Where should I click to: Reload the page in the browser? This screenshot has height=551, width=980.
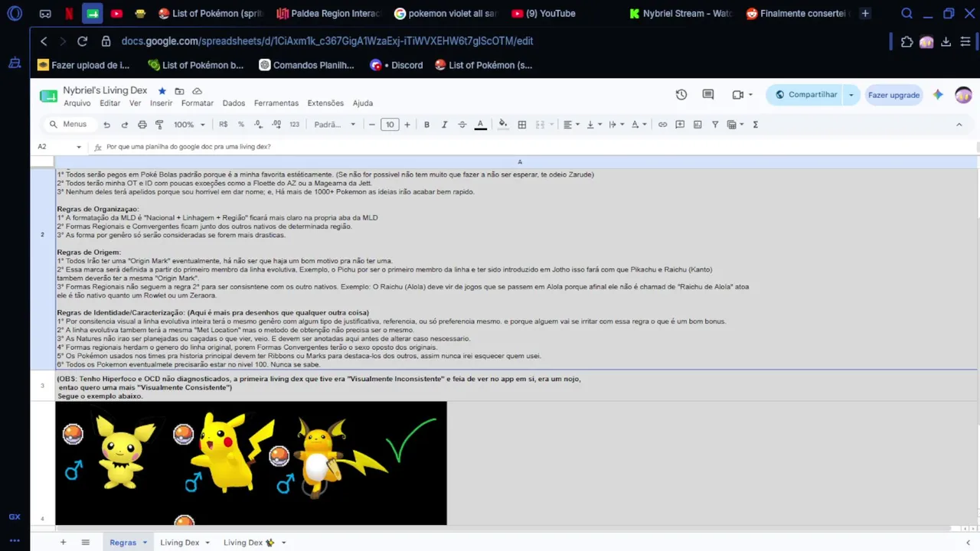click(x=83, y=41)
